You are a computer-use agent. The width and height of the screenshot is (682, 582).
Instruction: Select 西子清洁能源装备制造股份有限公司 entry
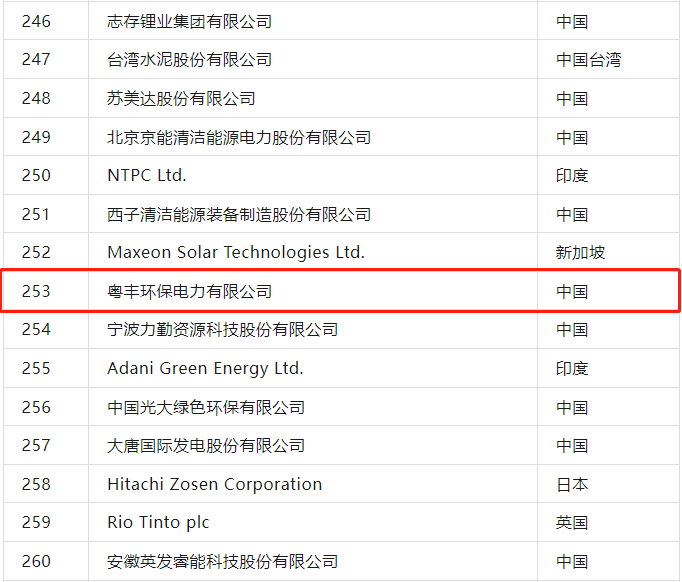coord(239,214)
